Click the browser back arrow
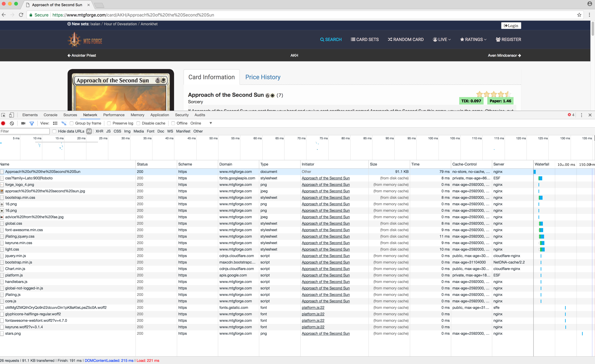Screen dimensions: 595x364 (x=4, y=15)
